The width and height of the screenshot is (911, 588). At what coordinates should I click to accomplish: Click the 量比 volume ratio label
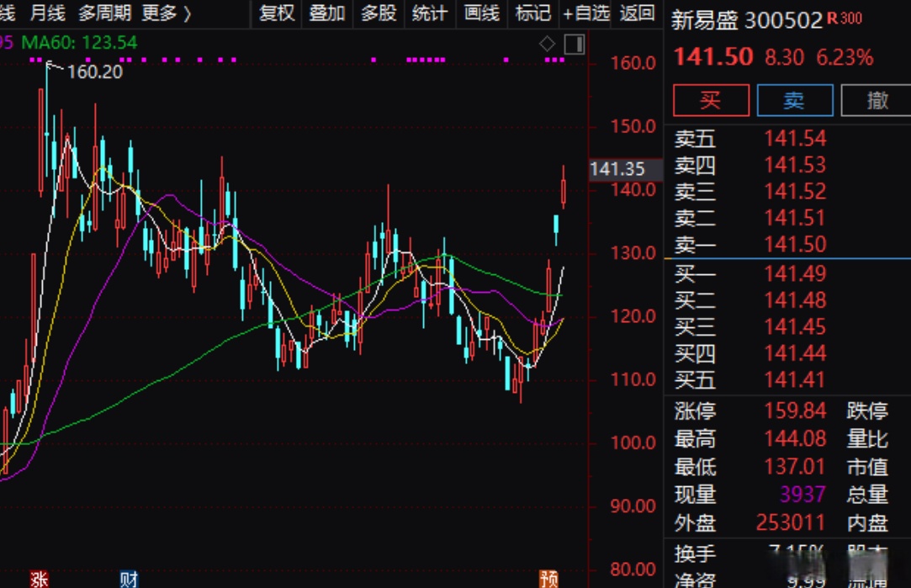pos(867,438)
